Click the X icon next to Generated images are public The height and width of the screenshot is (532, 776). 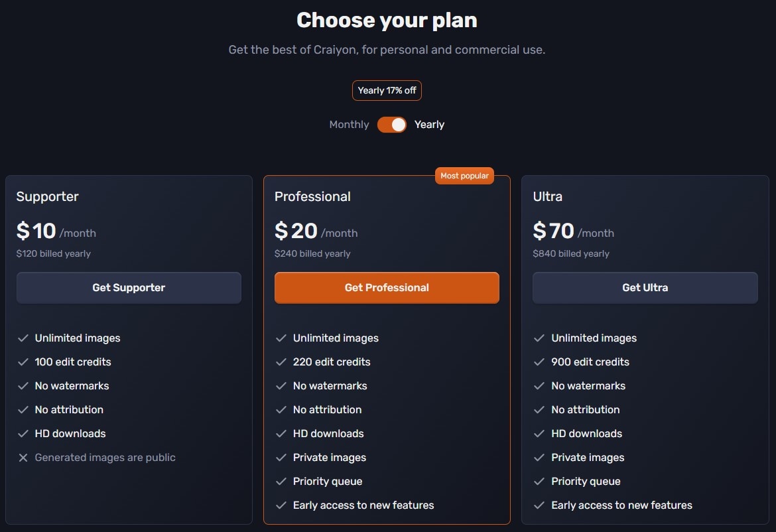click(23, 457)
